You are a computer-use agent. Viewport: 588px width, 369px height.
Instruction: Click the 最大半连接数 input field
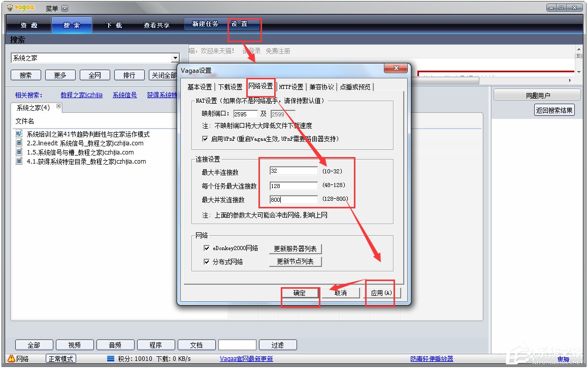tap(293, 171)
